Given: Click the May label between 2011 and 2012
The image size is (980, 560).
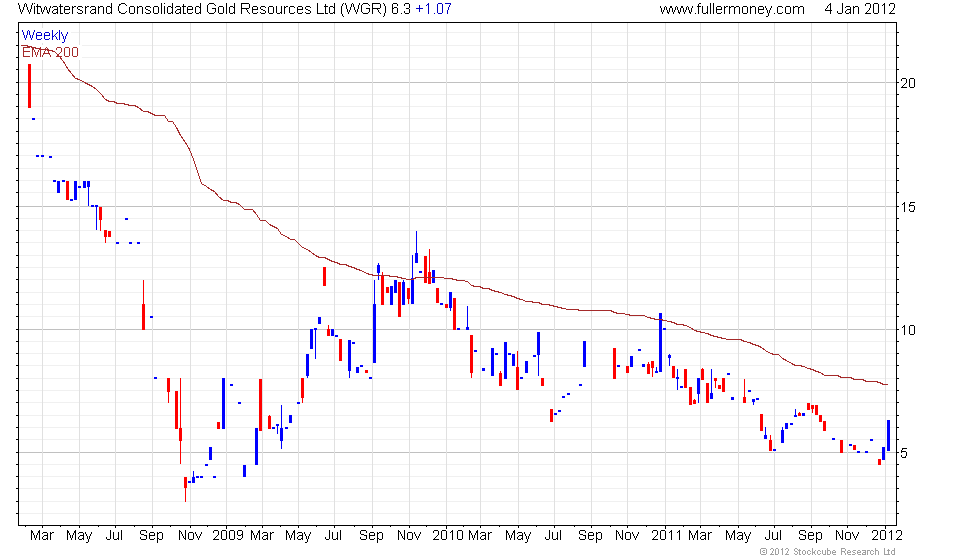Looking at the screenshot, I should [738, 536].
